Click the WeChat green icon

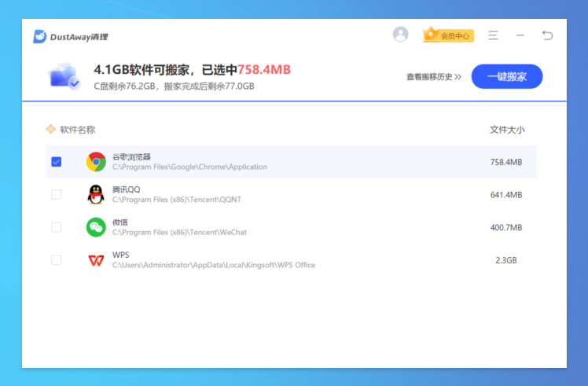(x=96, y=227)
